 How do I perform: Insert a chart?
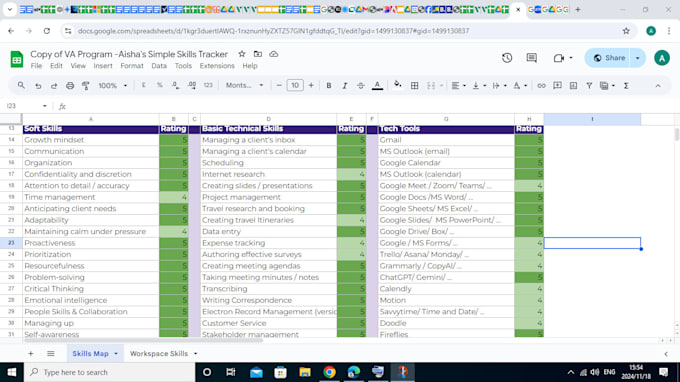click(573, 85)
